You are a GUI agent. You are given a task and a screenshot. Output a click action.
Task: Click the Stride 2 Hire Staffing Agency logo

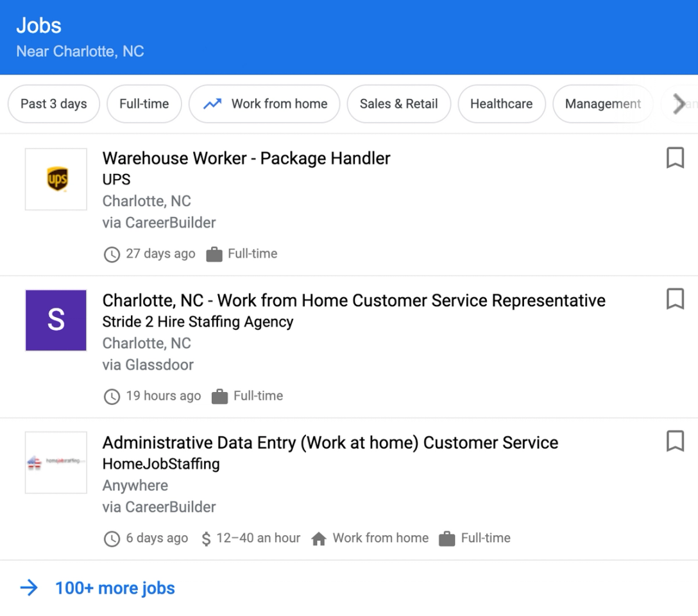[x=56, y=320]
